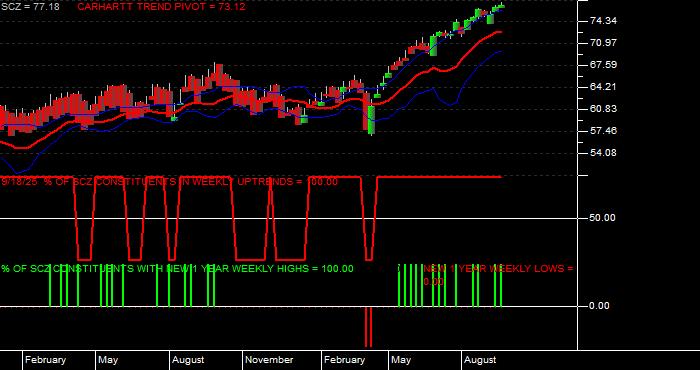Click the 67.59 price axis value
The image size is (700, 370).
pos(603,65)
